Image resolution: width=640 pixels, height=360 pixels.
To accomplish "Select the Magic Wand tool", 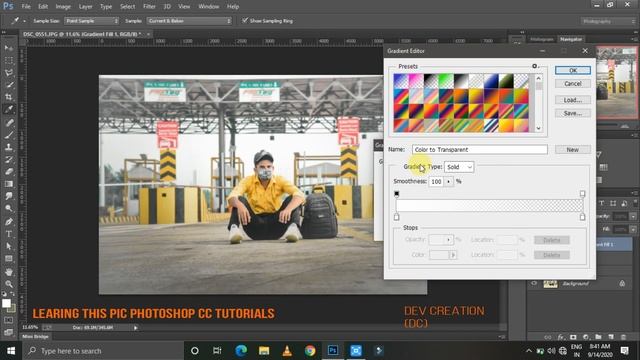I will tap(9, 85).
